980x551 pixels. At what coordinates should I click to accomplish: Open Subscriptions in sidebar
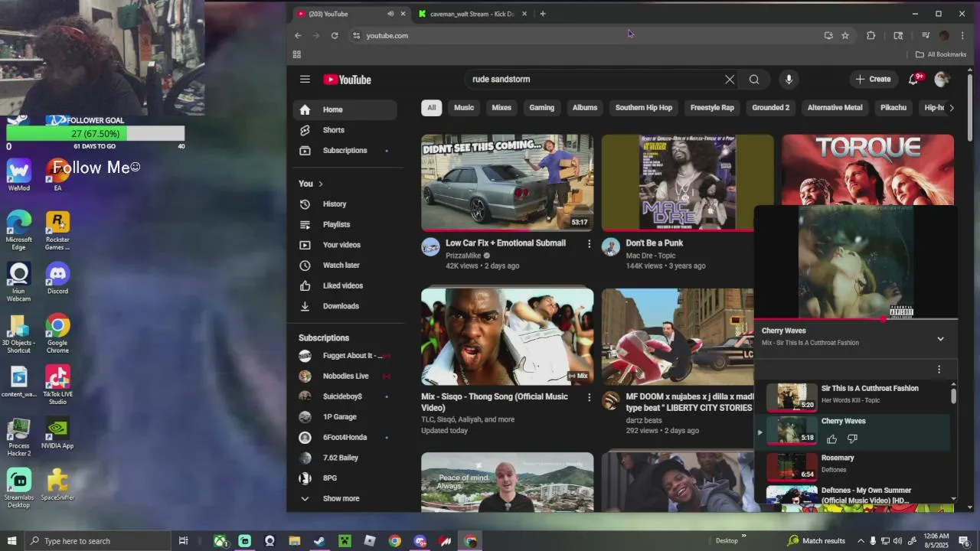click(x=345, y=150)
